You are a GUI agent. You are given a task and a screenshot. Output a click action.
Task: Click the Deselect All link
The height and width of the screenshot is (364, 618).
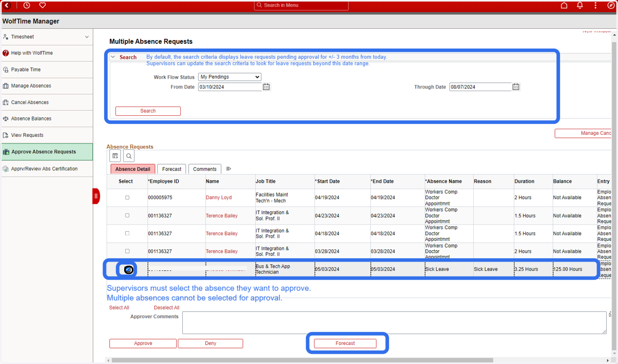point(166,308)
